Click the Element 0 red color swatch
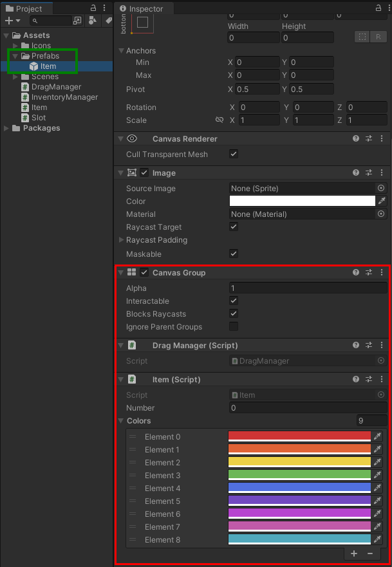The image size is (392, 567). point(300,437)
